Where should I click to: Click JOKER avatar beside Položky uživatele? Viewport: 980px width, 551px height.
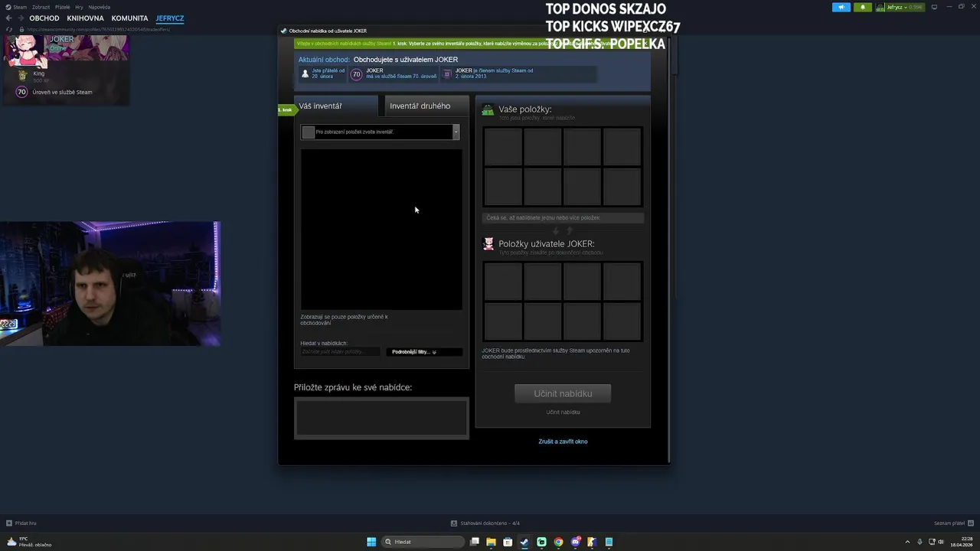[488, 244]
